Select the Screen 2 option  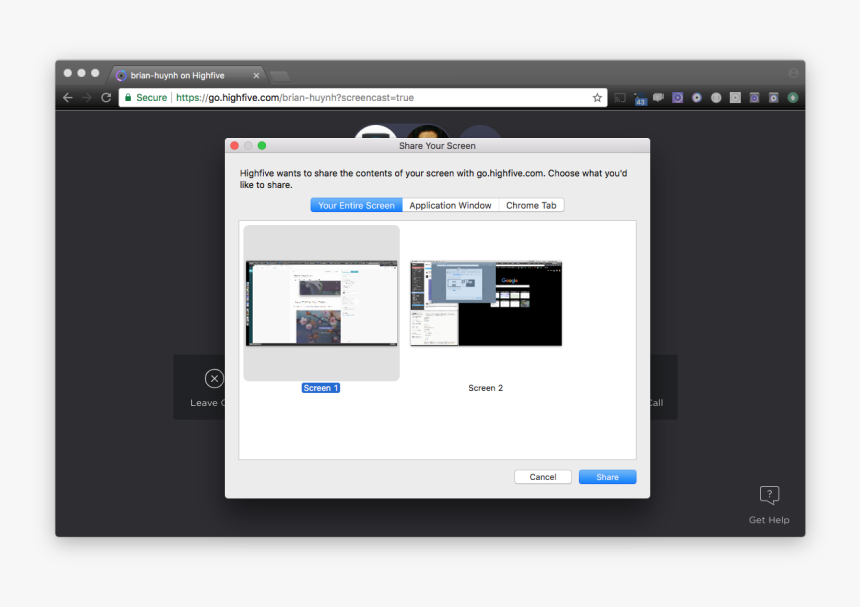[x=485, y=387]
